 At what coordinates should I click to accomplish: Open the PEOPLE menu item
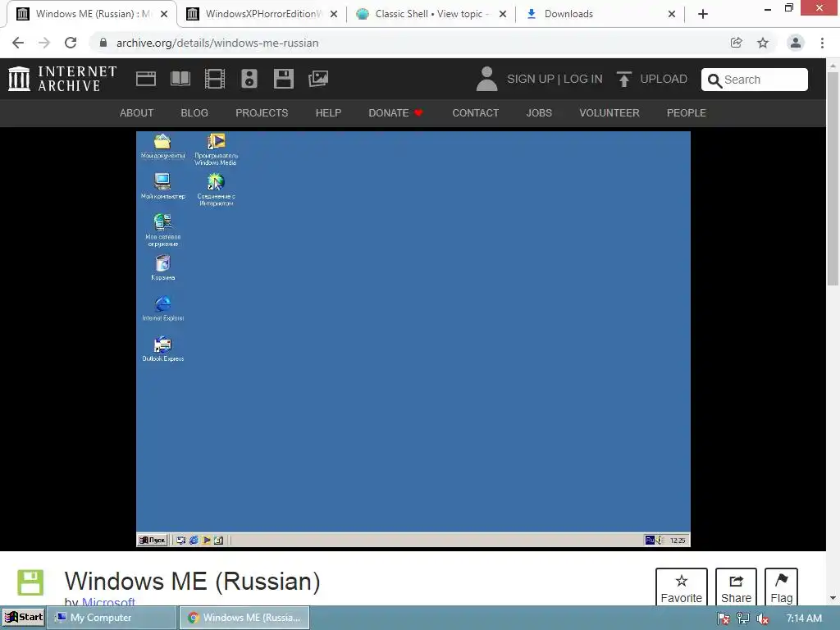tap(687, 113)
